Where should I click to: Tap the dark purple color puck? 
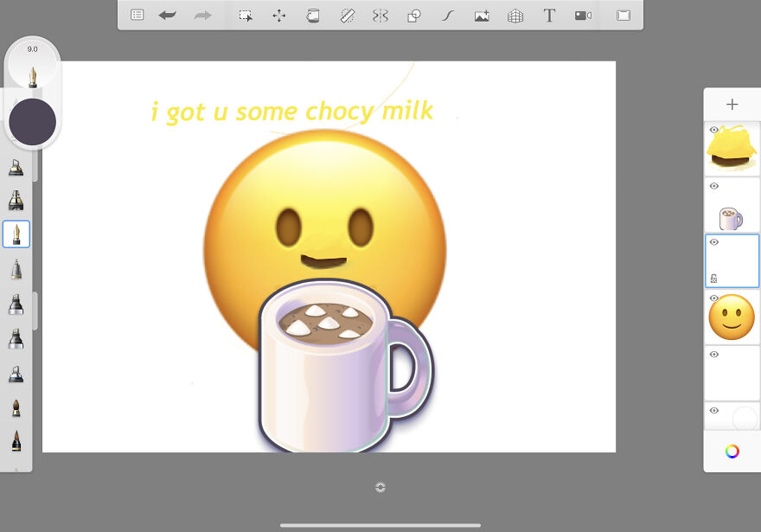coord(33,122)
